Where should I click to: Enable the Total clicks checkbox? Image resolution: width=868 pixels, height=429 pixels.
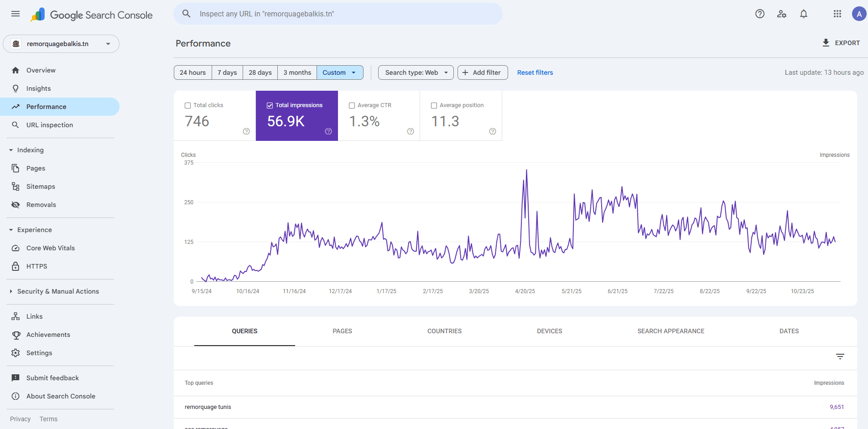click(x=187, y=105)
